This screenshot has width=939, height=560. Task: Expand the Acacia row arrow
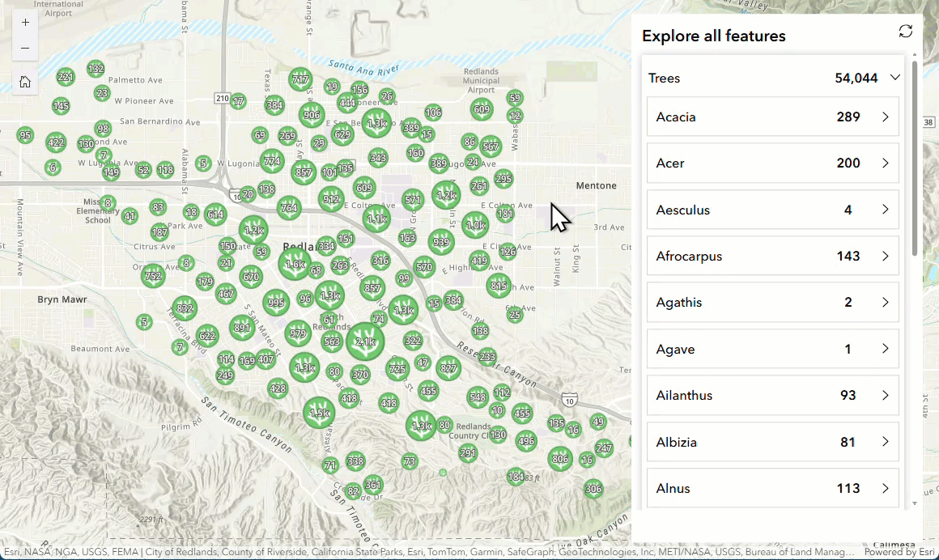pos(885,117)
